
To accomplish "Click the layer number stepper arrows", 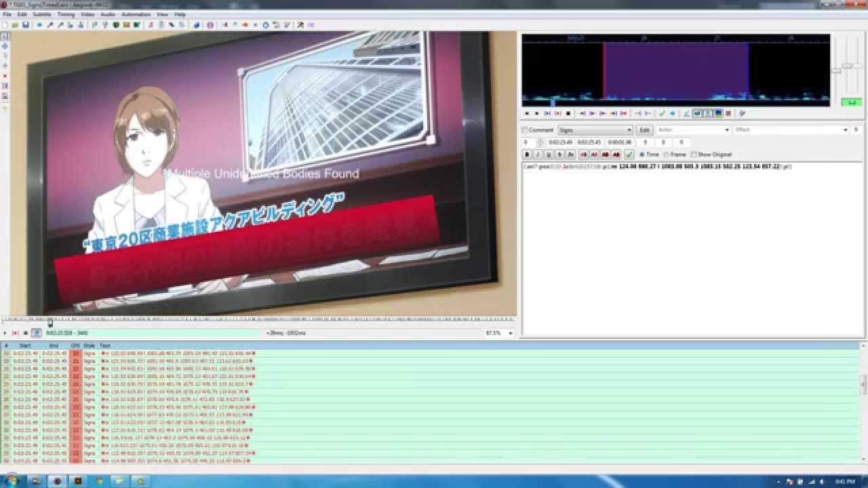I will coord(540,142).
